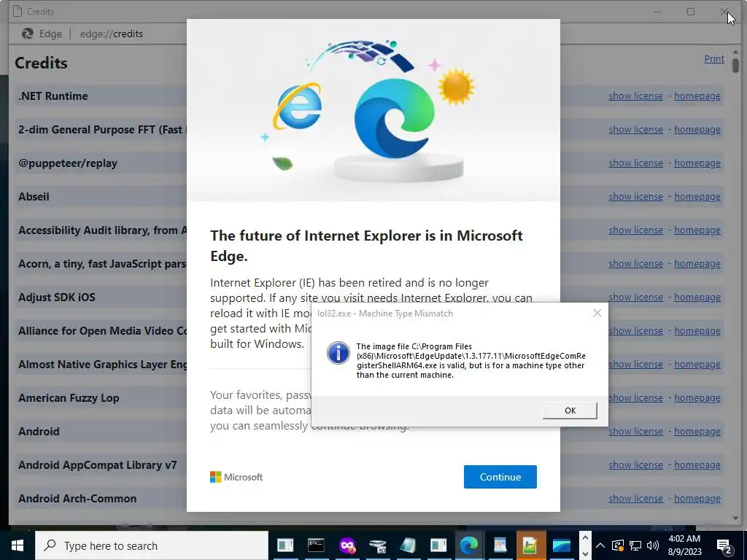Click the Credits window vertical scrollbar thumb
Image resolution: width=747 pixels, height=560 pixels.
coord(735,64)
